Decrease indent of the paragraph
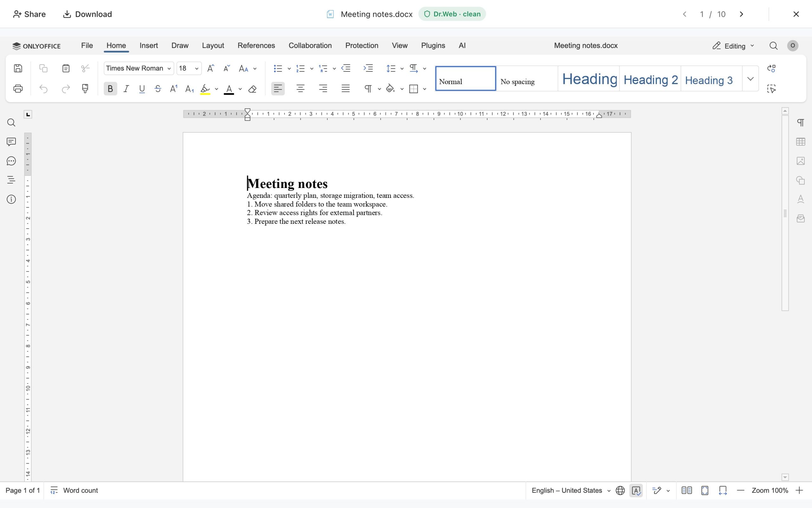The height and width of the screenshot is (508, 812). coord(346,68)
